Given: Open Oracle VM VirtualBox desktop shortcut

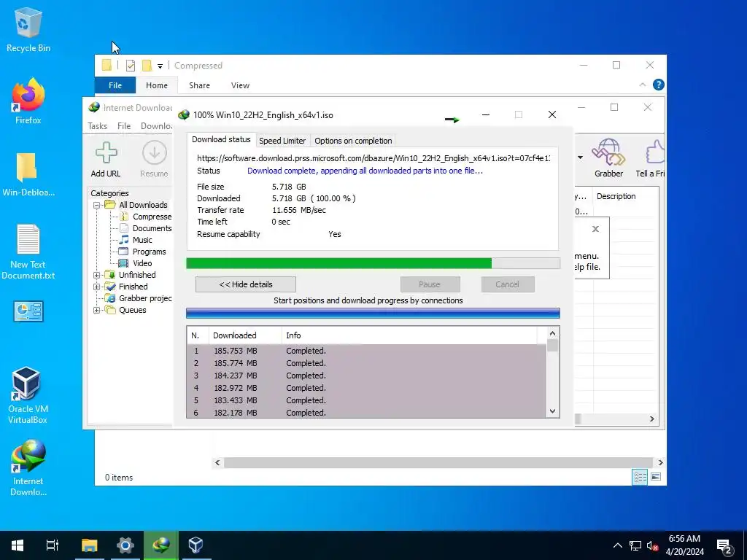Looking at the screenshot, I should click(x=28, y=394).
